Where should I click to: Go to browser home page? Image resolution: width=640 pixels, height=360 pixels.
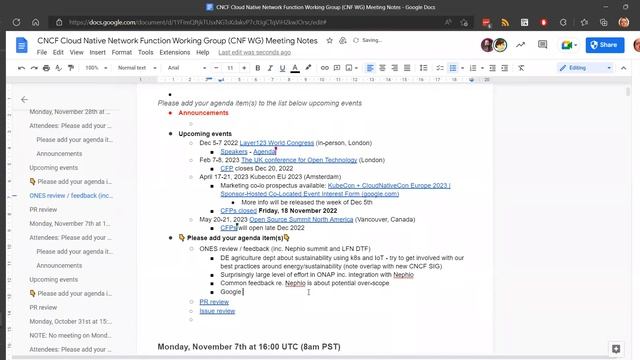click(36, 22)
